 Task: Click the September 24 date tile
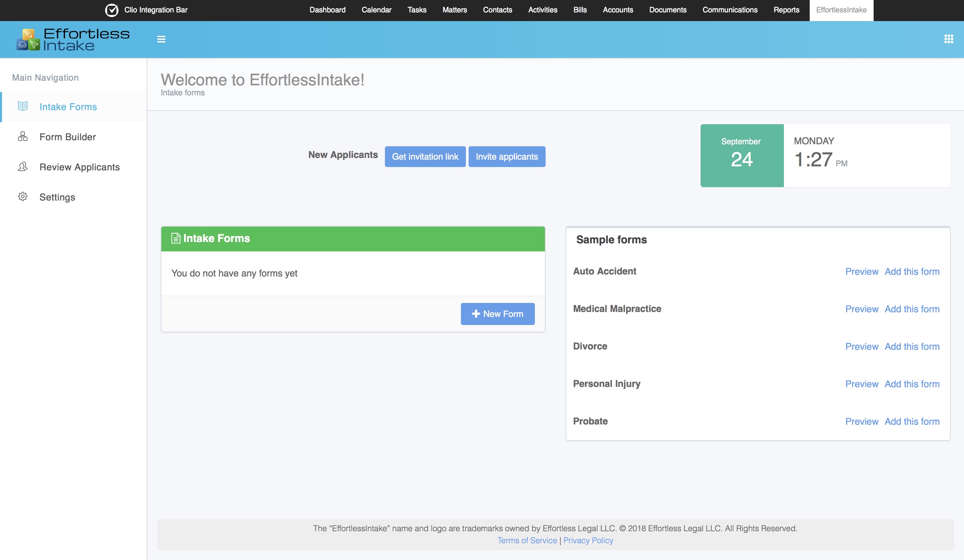coord(741,155)
